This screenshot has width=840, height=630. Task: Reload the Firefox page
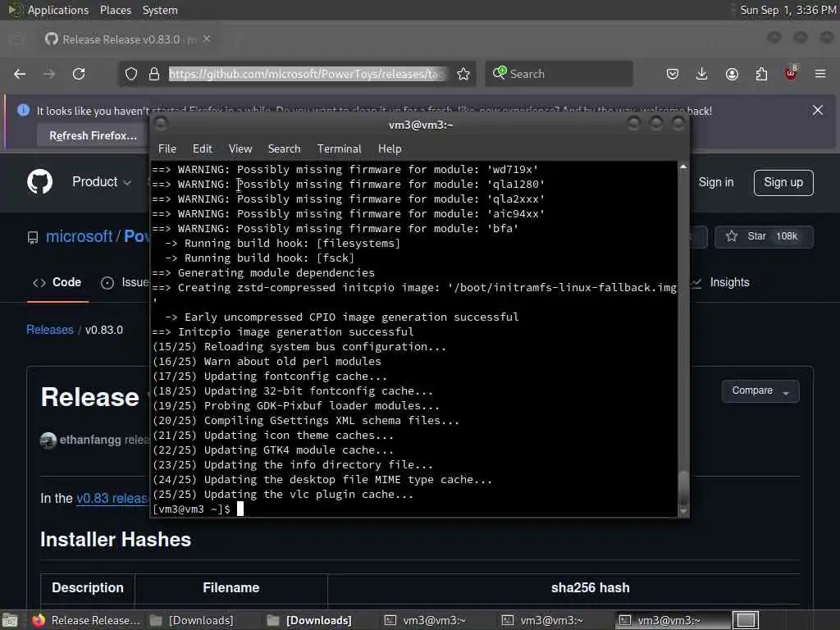79,74
